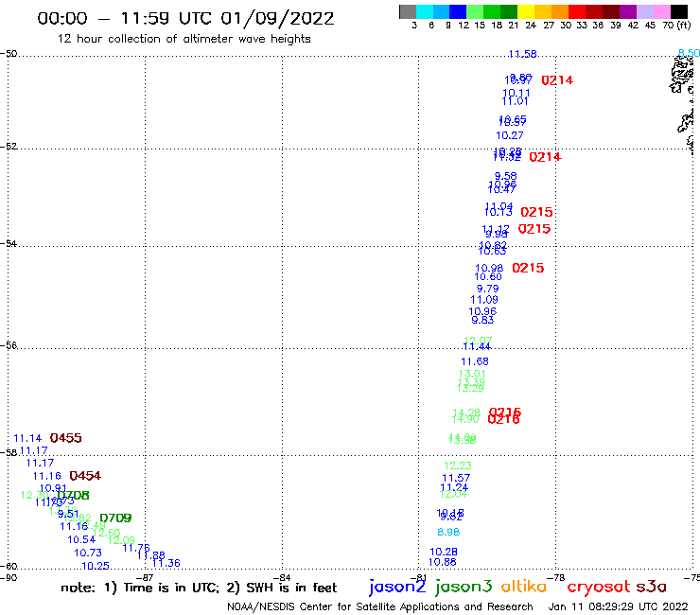Click the black swatch ending the legend
The width and height of the screenshot is (700, 615).
pos(679,11)
